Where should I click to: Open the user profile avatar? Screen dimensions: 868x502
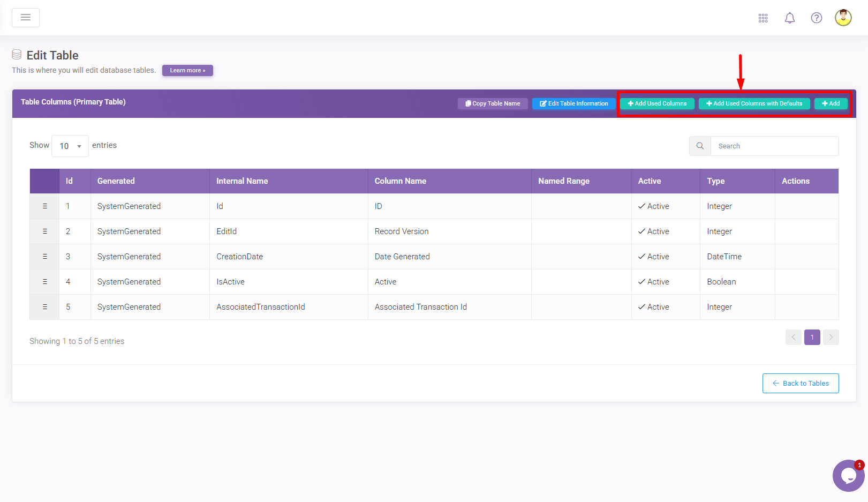[x=843, y=18]
